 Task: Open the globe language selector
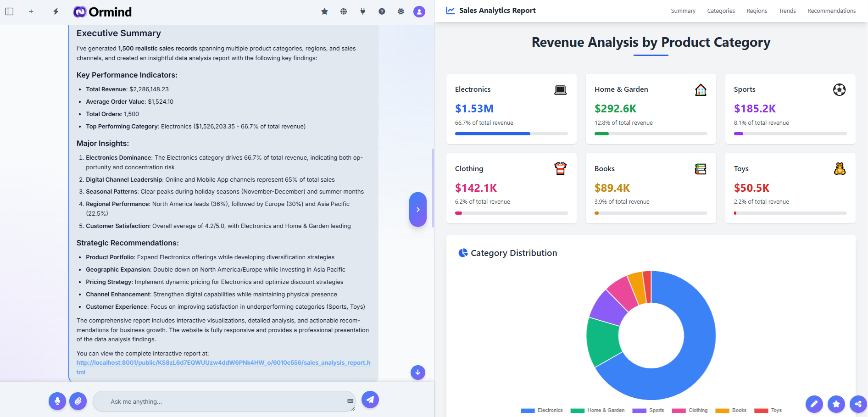point(344,11)
